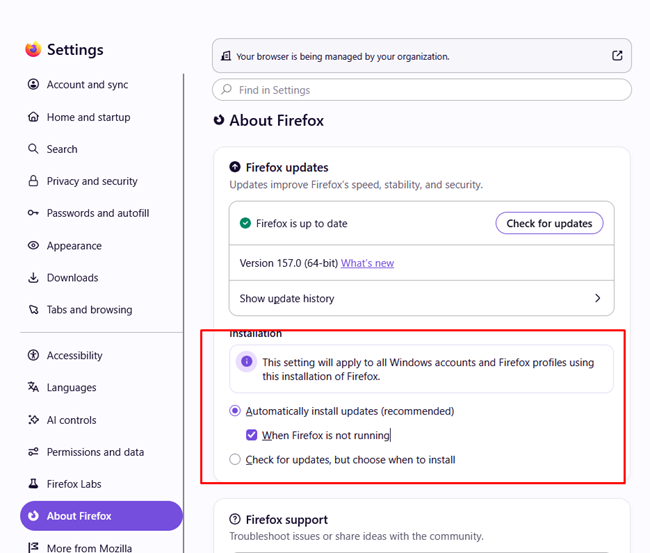The image size is (650, 553).
Task: Click the Check for updates button
Action: [549, 223]
